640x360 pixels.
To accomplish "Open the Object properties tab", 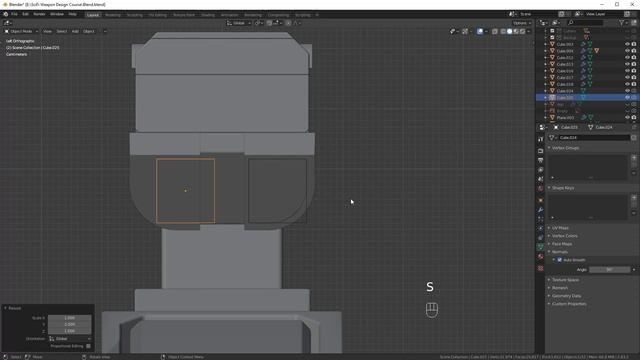I will (x=540, y=200).
